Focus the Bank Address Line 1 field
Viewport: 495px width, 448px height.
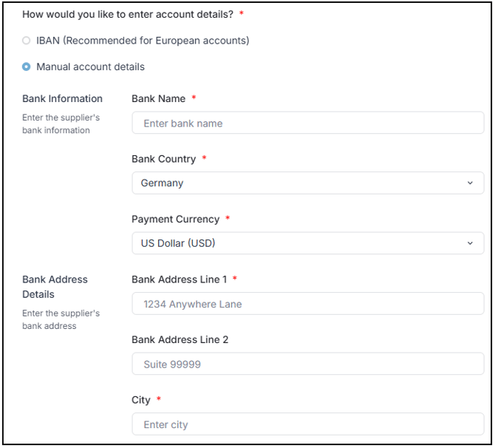307,304
